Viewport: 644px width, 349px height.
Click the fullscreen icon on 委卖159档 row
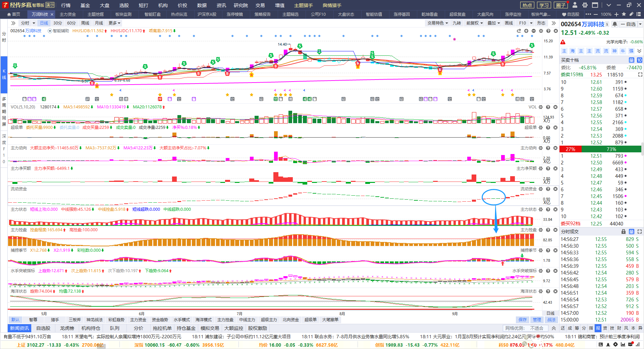point(640,74)
